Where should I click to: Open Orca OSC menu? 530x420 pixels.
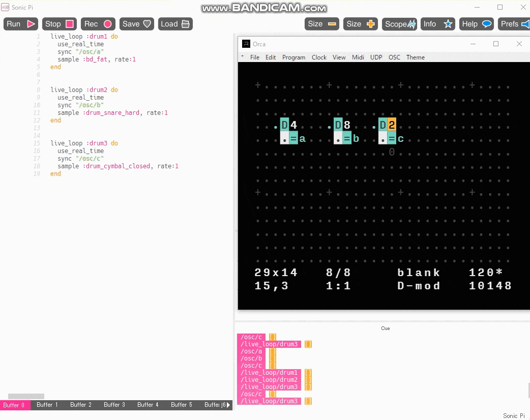coord(395,57)
